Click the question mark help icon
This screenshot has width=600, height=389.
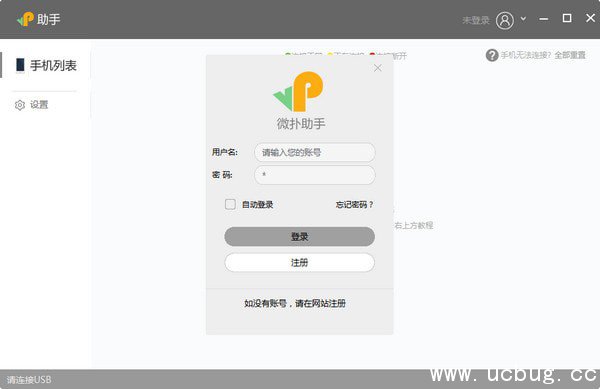[492, 55]
